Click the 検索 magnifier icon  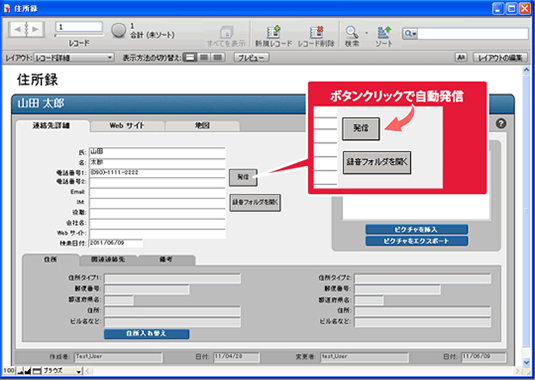tap(351, 32)
